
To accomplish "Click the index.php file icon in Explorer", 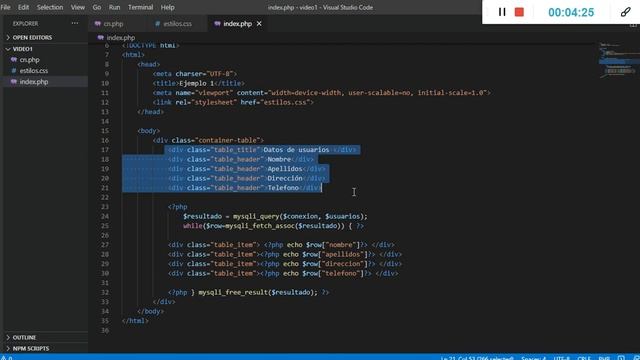I will pyautogui.click(x=14, y=82).
